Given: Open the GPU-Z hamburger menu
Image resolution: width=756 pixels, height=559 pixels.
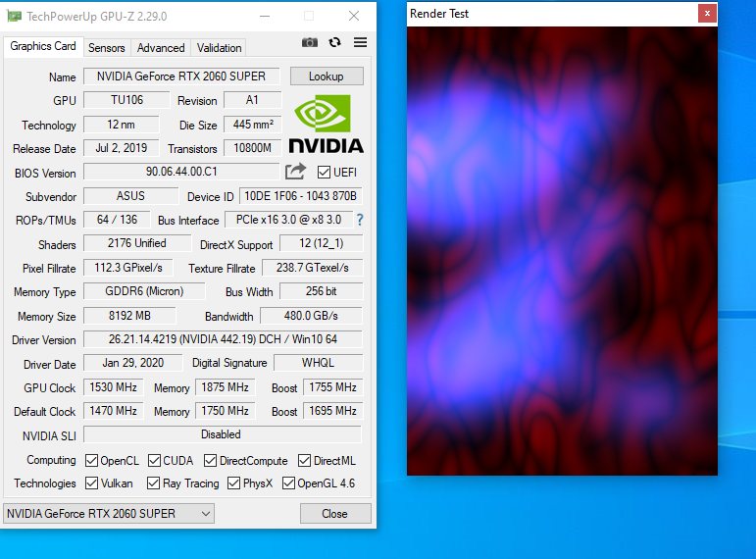Looking at the screenshot, I should click(x=360, y=42).
